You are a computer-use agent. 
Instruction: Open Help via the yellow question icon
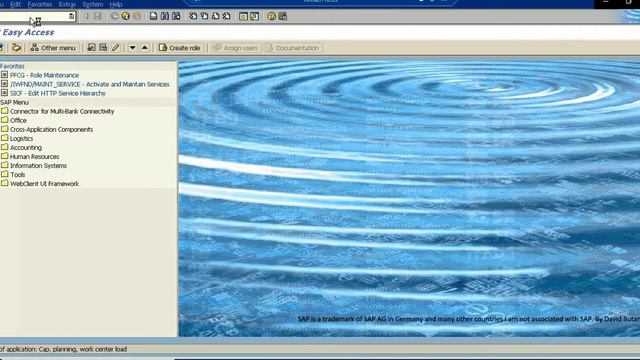[x=271, y=16]
